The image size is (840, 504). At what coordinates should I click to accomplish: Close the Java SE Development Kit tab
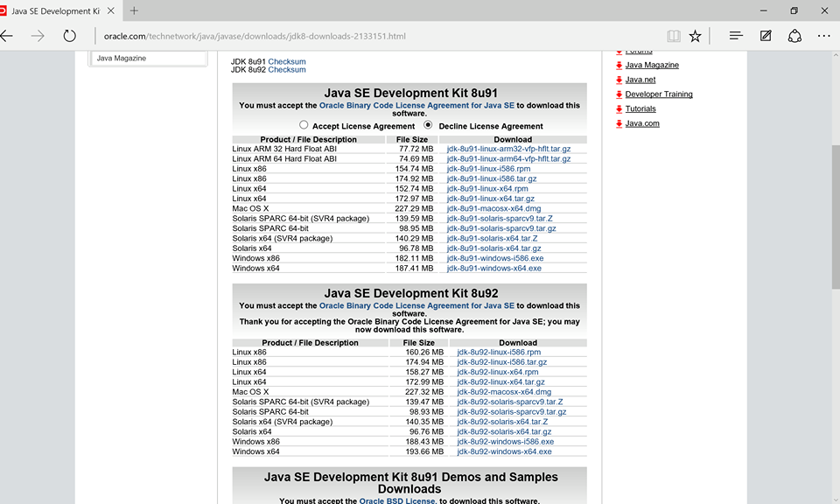click(x=111, y=10)
